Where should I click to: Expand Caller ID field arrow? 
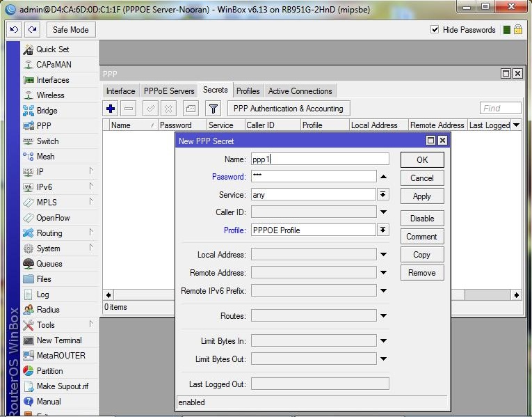point(383,212)
